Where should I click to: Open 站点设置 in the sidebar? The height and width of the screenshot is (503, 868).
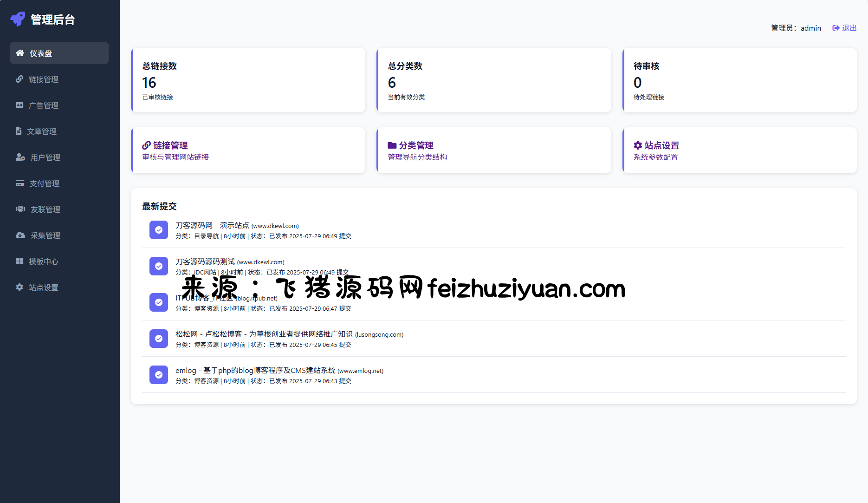tap(44, 287)
